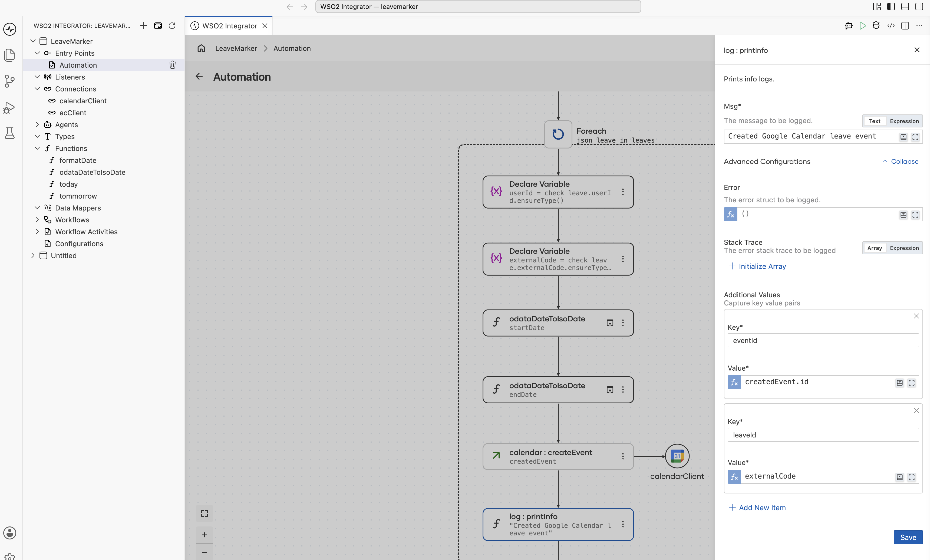Switch Msg field to Expression mode
Viewport: 930px width, 560px height.
click(x=904, y=121)
